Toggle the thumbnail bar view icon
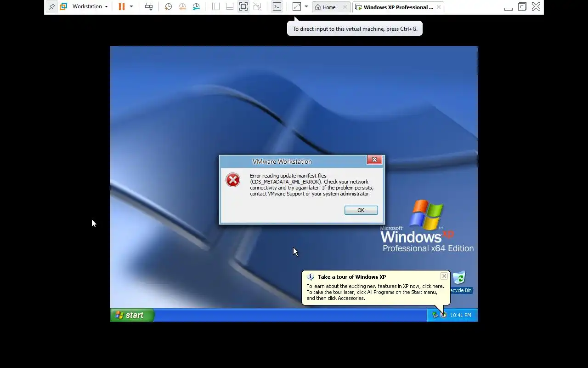This screenshot has width=588, height=368. pyautogui.click(x=230, y=7)
